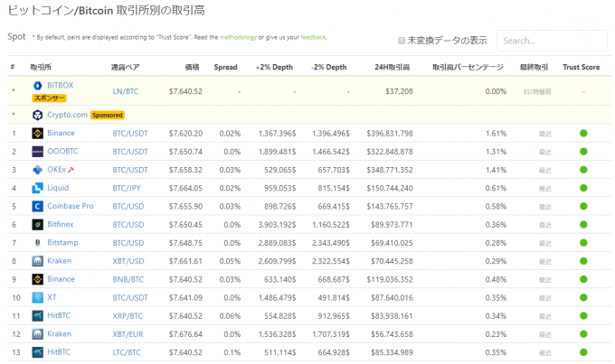Sort by the # column header
This screenshot has width=615, height=364.
coord(12,67)
